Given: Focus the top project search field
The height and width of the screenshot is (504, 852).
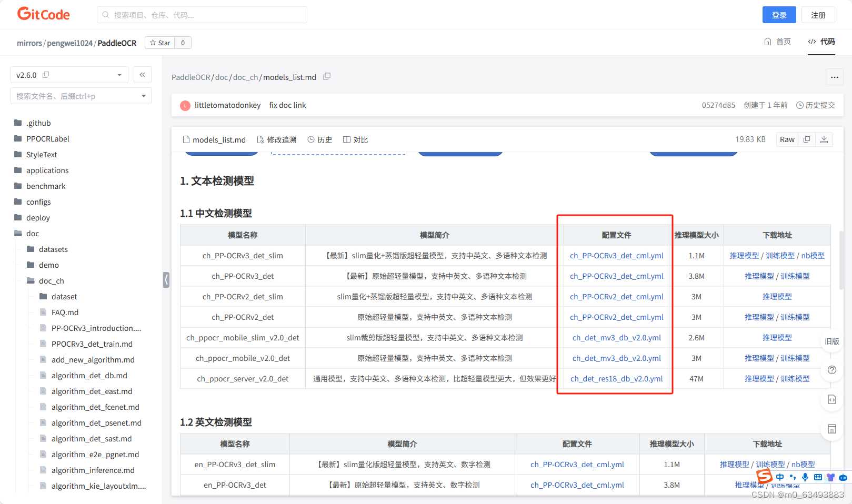Looking at the screenshot, I should (202, 15).
